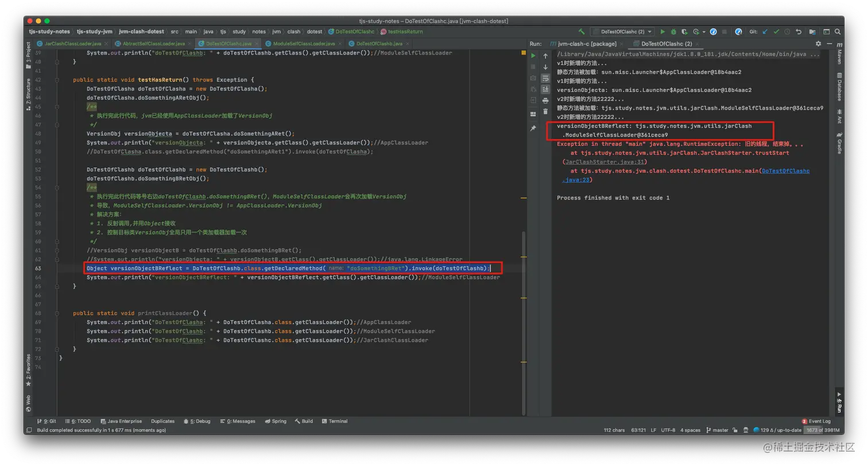Open the Structure tool window
868x466 pixels.
tap(29, 95)
